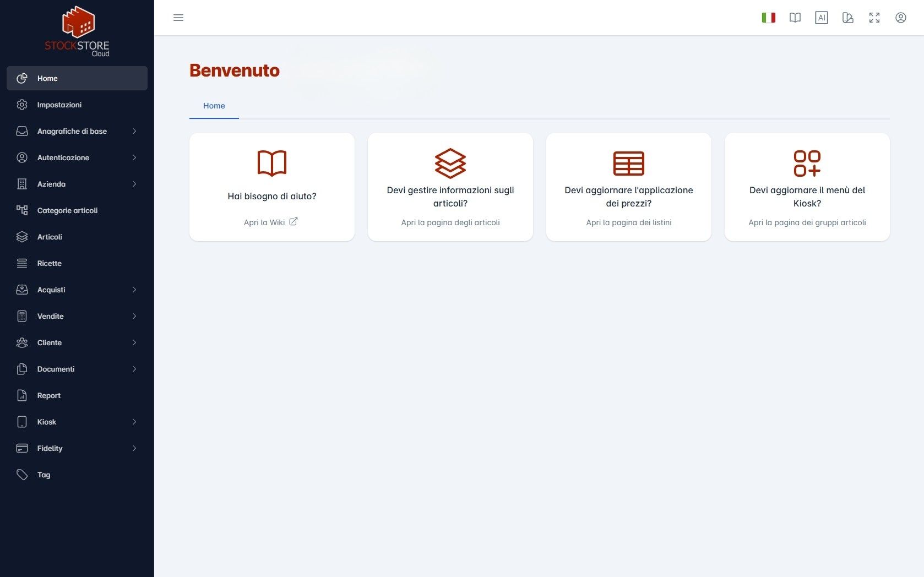Open the wiki book icon in top bar
The width and height of the screenshot is (924, 577).
pyautogui.click(x=795, y=18)
